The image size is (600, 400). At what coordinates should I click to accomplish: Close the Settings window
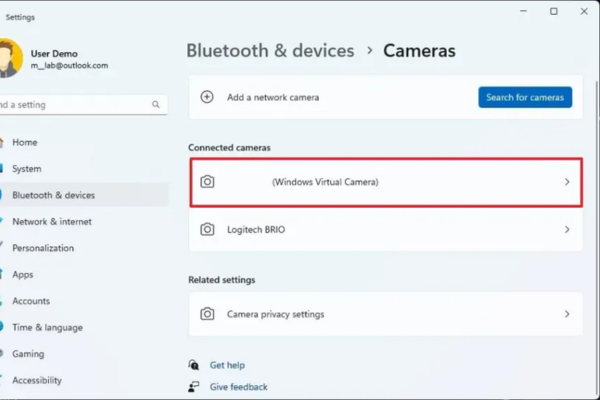(584, 11)
